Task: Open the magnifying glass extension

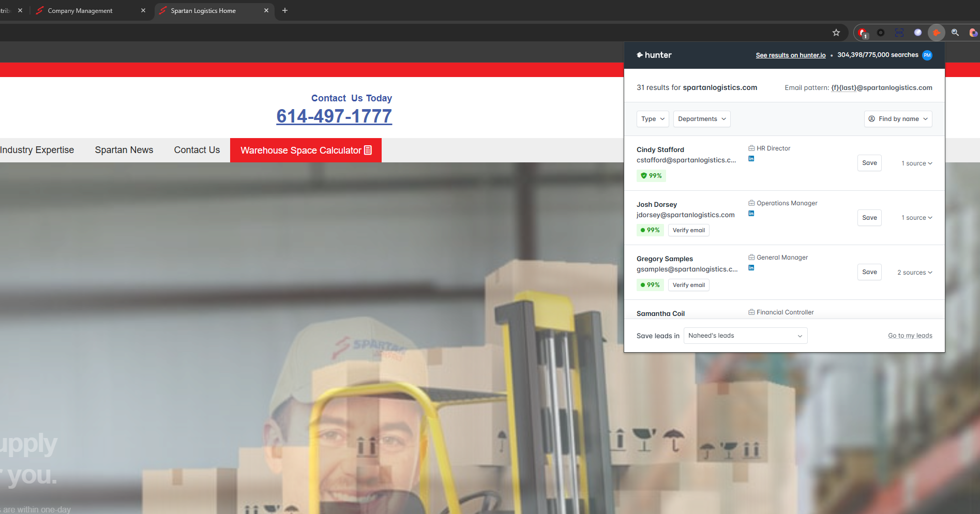Action: click(x=955, y=33)
